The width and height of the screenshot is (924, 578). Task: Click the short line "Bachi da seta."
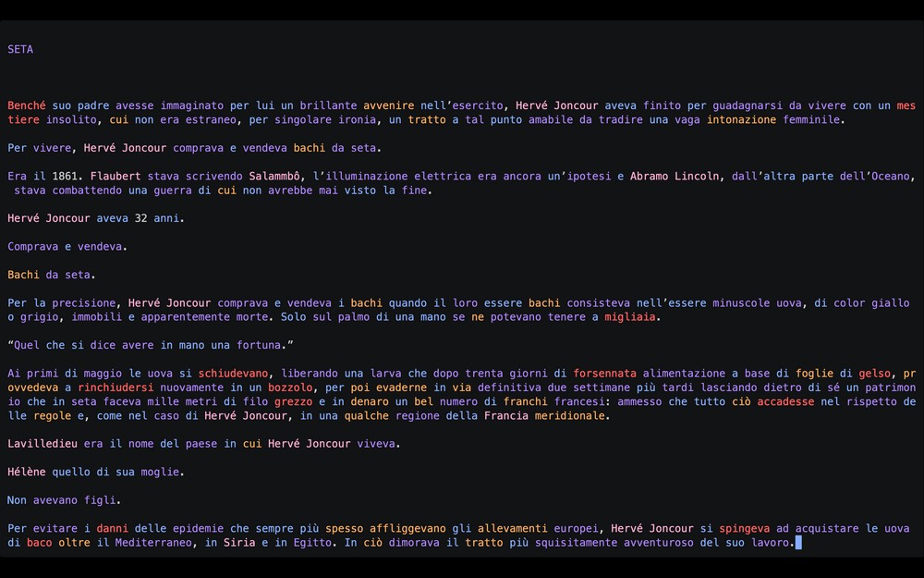coord(52,275)
